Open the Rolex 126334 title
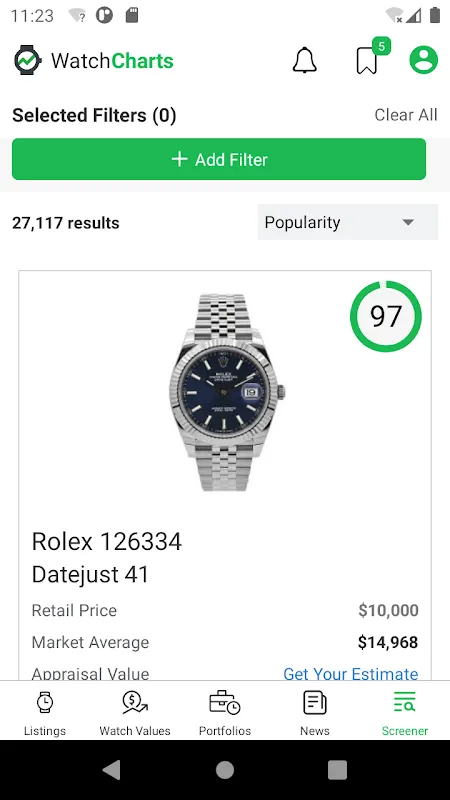 [107, 541]
